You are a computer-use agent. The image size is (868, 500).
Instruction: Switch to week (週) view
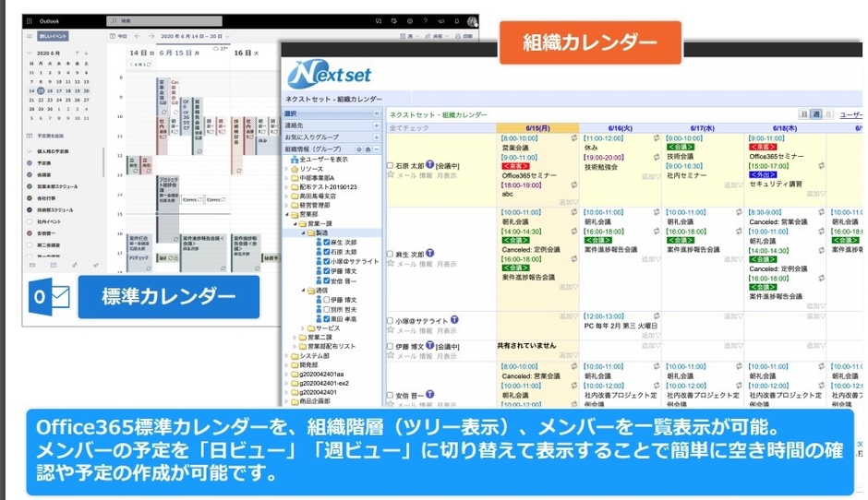tap(816, 114)
